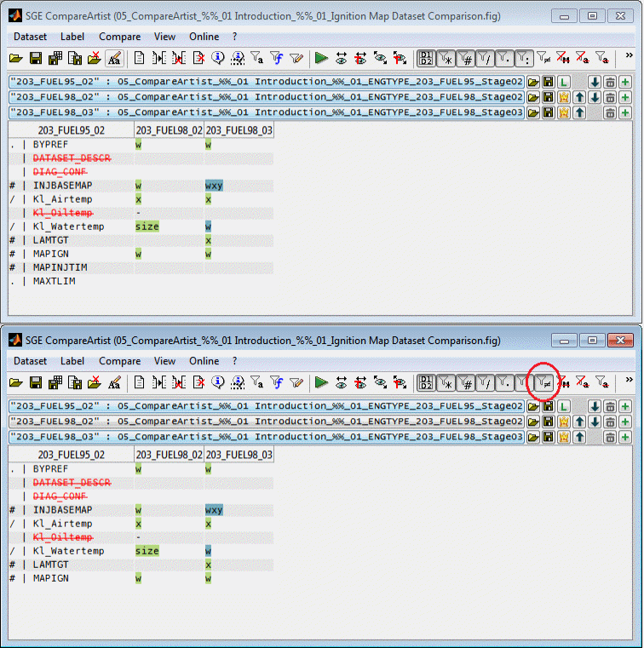Screen dimensions: 644x648
Task: Expand toolbar overflow chevron in bottom window
Action: tap(630, 380)
